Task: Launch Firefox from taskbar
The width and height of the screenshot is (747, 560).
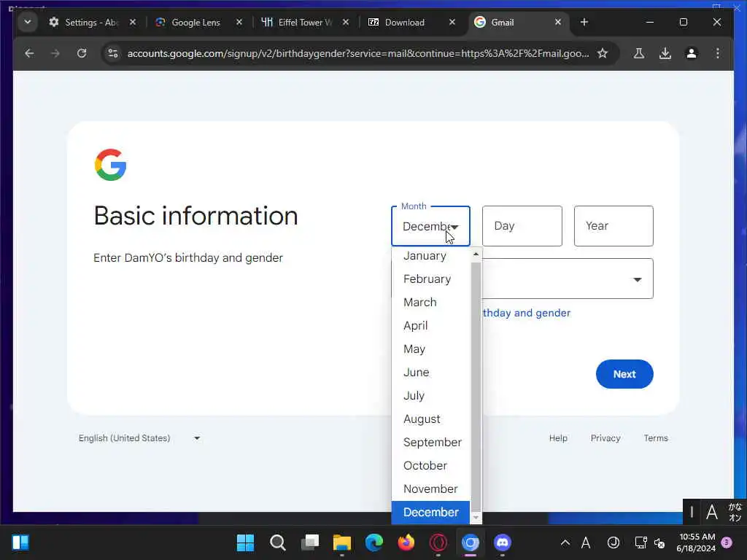Action: [x=406, y=542]
